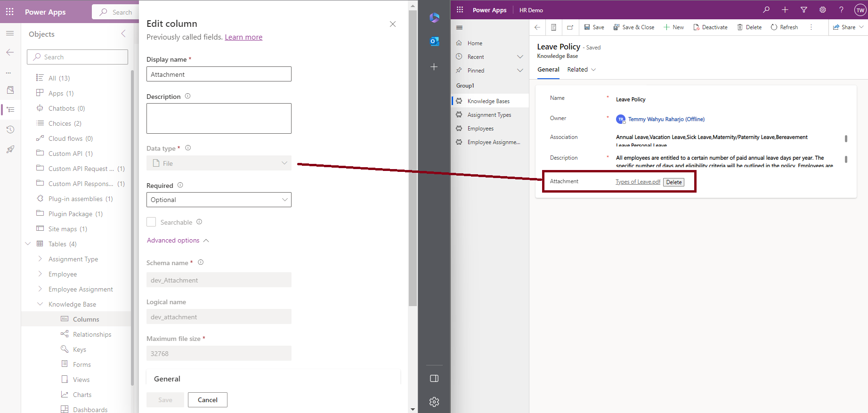868x413 pixels.
Task: Open Employees in site map
Action: 490,128
